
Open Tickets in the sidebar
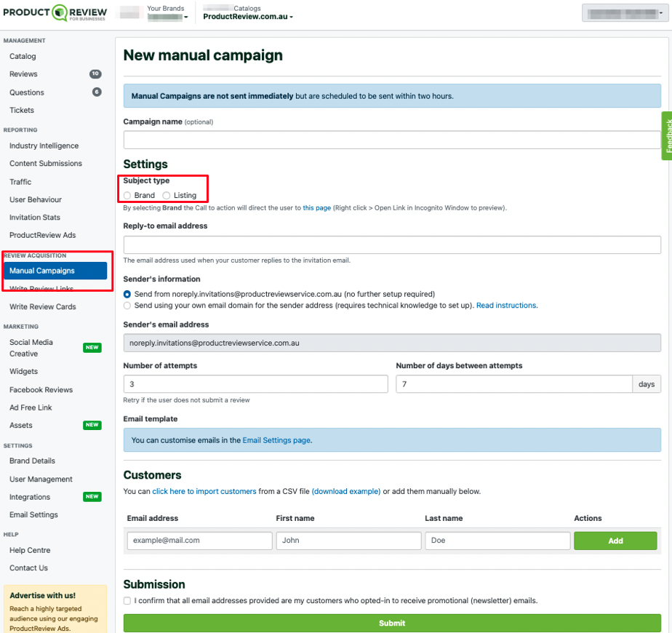click(22, 110)
